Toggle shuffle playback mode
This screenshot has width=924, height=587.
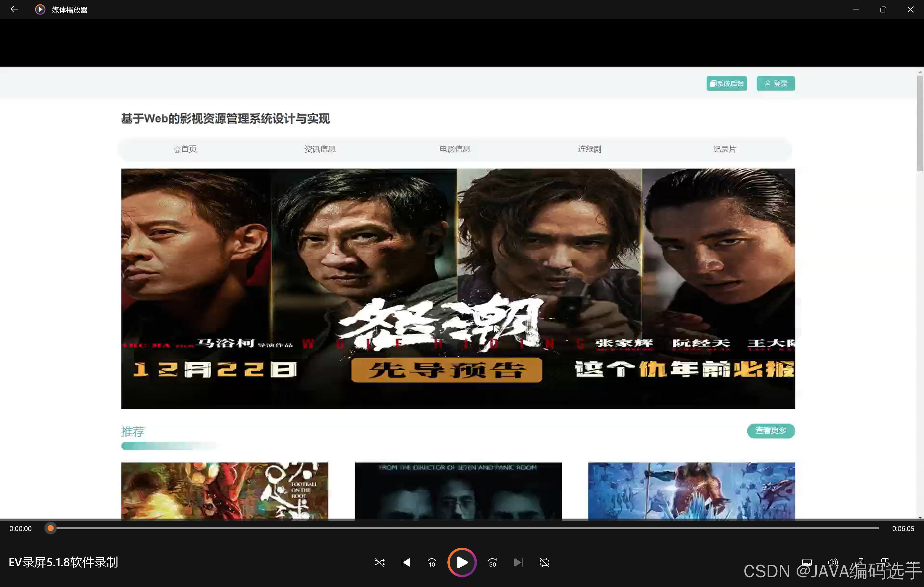pos(379,562)
